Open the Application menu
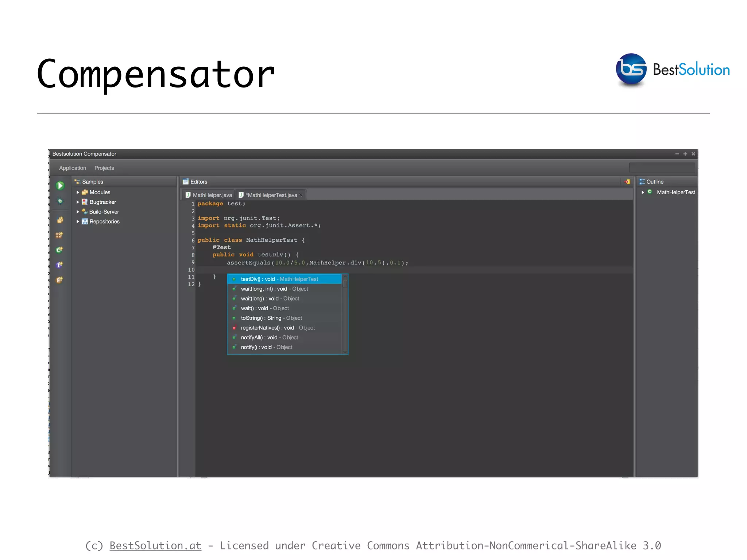Screen dimensions: 747x560 (x=73, y=168)
